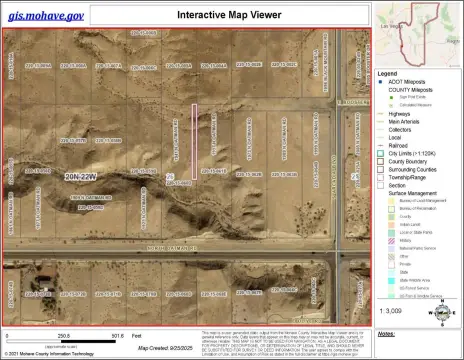The width and height of the screenshot is (464, 360).
Task: Click the 2021 Mohave County Information Technology copyright
Action: click(x=49, y=354)
